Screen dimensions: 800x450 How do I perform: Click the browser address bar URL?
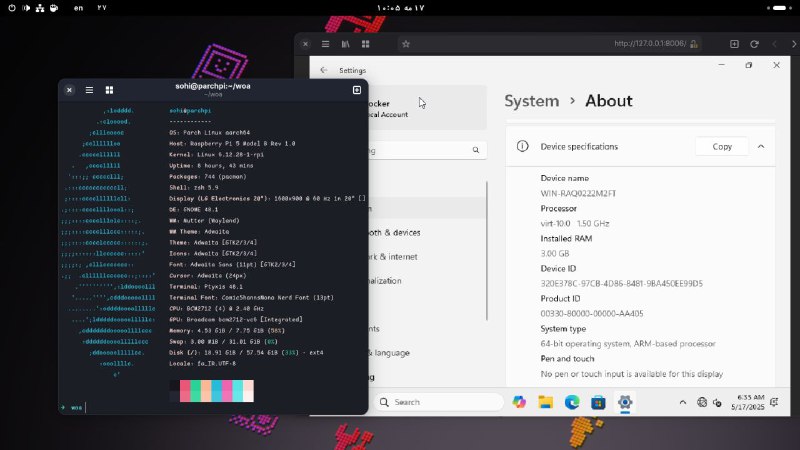coord(650,43)
